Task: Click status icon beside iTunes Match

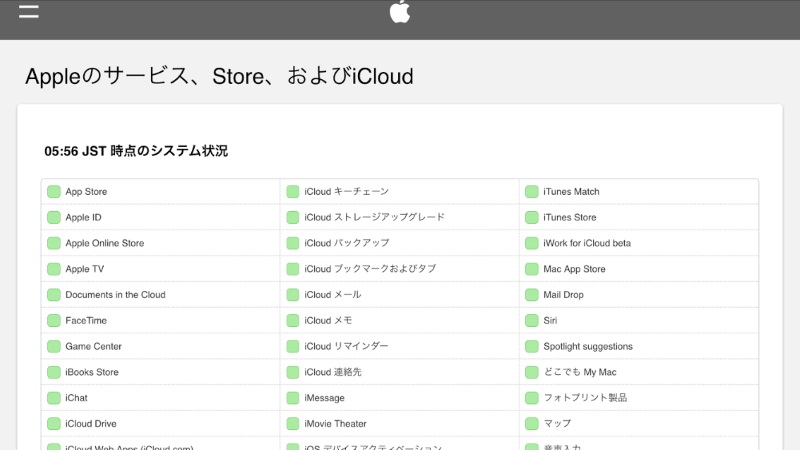Action: pos(532,191)
